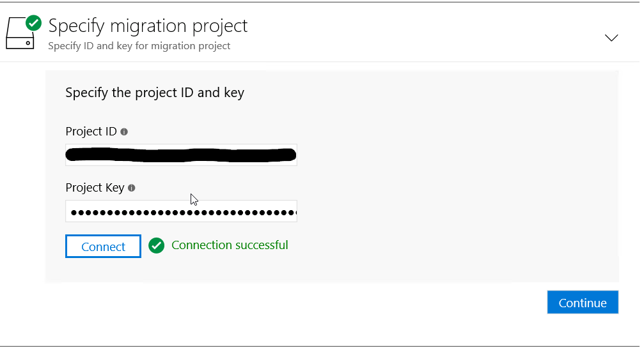Click empty gray panel area right of status message
The width and height of the screenshot is (644, 350).
(x=448, y=246)
